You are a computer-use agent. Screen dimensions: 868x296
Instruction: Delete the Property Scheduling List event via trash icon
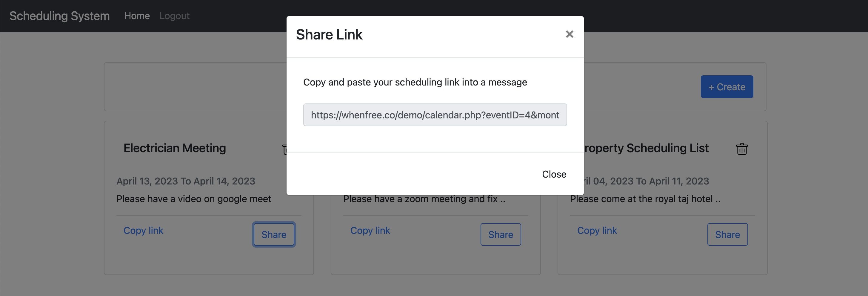click(742, 149)
